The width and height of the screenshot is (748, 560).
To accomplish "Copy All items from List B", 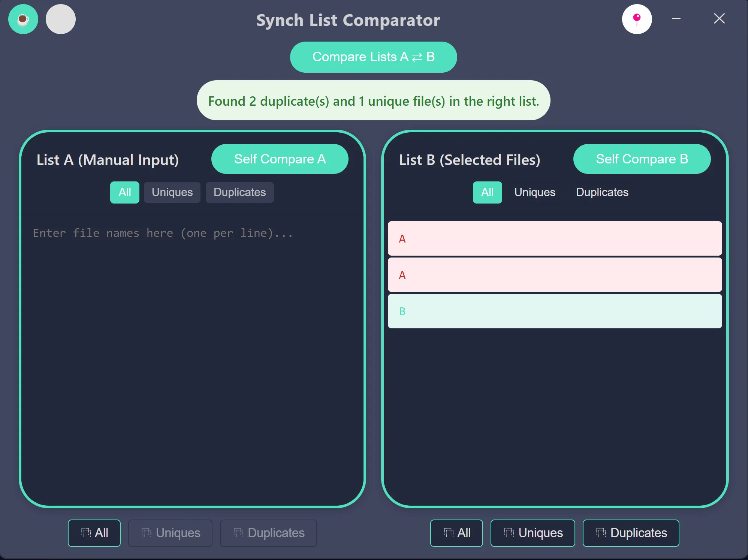I will pyautogui.click(x=456, y=533).
